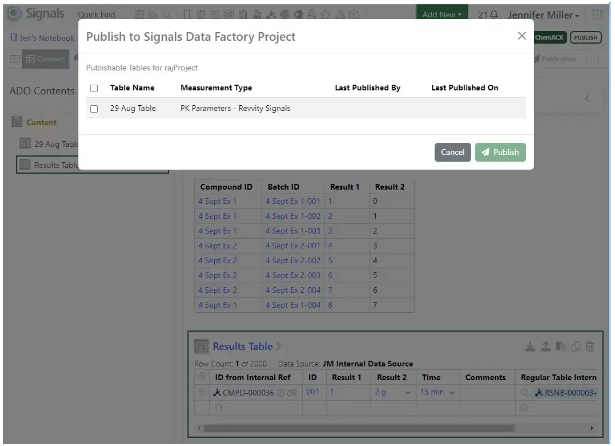Click the Results Table grid icon

click(x=201, y=346)
